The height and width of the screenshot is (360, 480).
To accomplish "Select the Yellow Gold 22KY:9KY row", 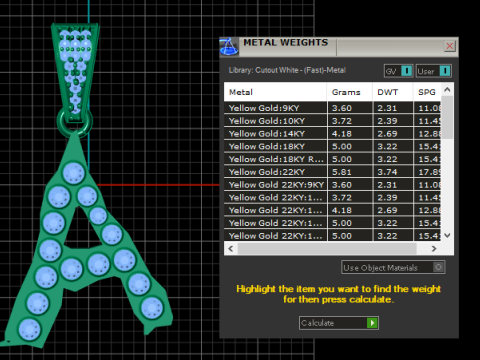I will click(x=332, y=185).
